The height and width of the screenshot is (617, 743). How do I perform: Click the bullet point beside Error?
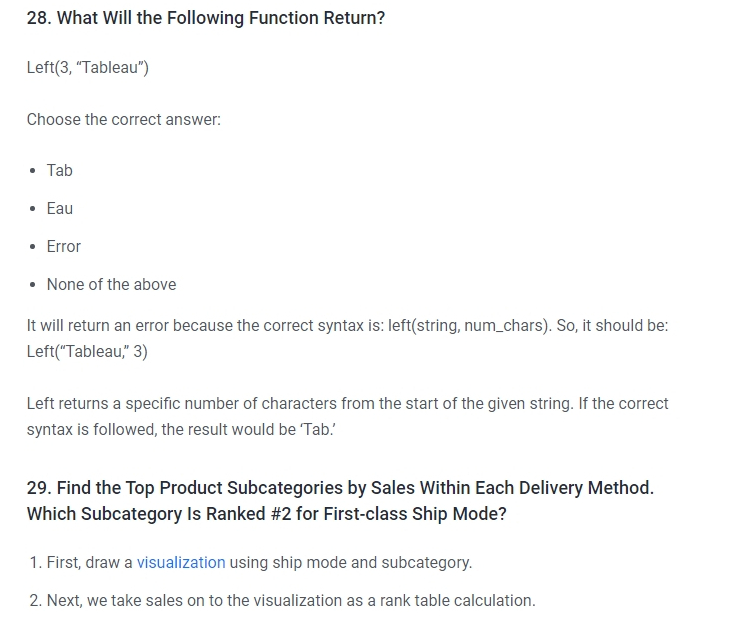(32, 247)
